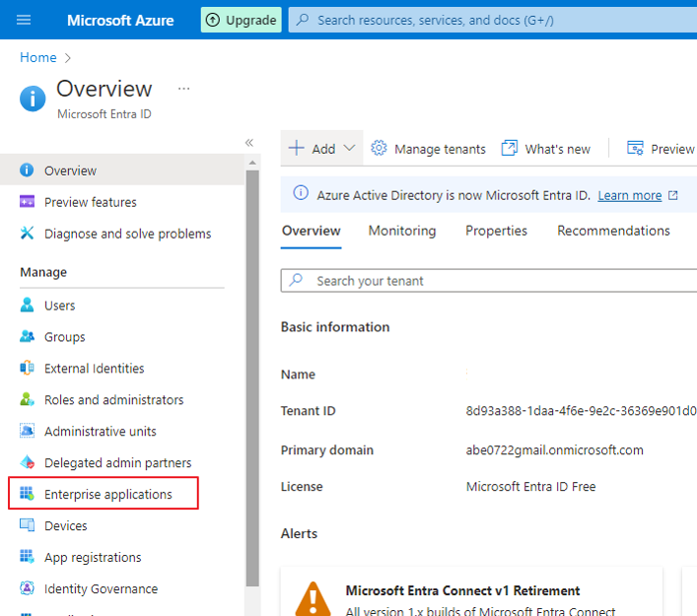Click the Diagnose and solve problems icon

[x=28, y=234]
